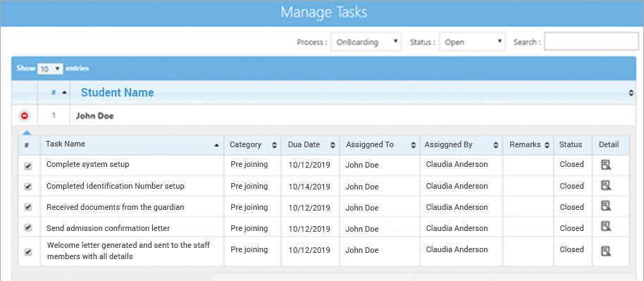Click the Detail column header

tap(609, 144)
